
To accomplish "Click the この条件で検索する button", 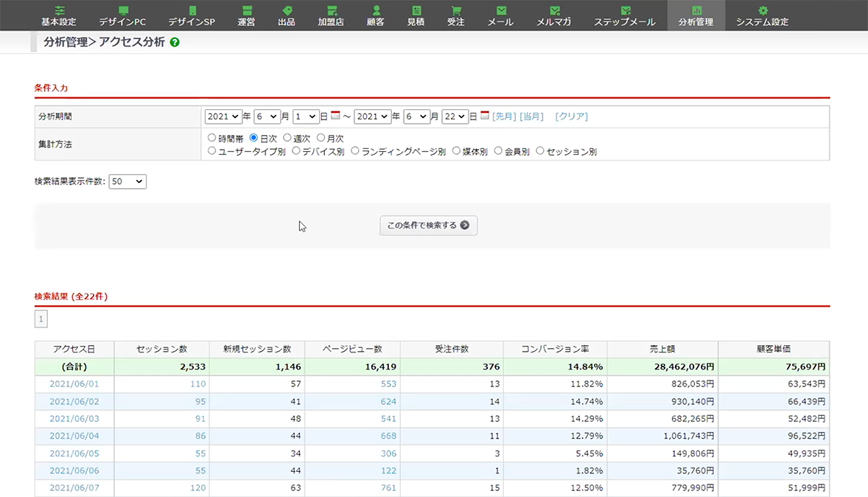I will pyautogui.click(x=428, y=226).
